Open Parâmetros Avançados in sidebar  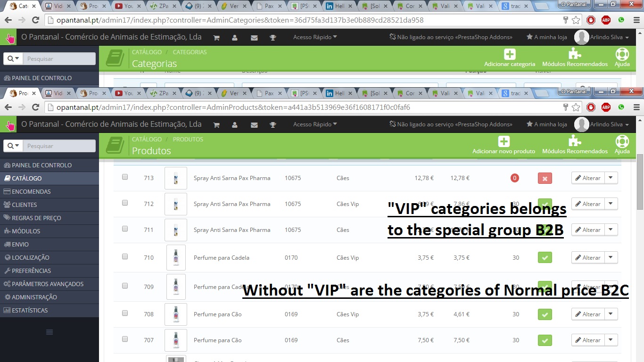pos(50,284)
